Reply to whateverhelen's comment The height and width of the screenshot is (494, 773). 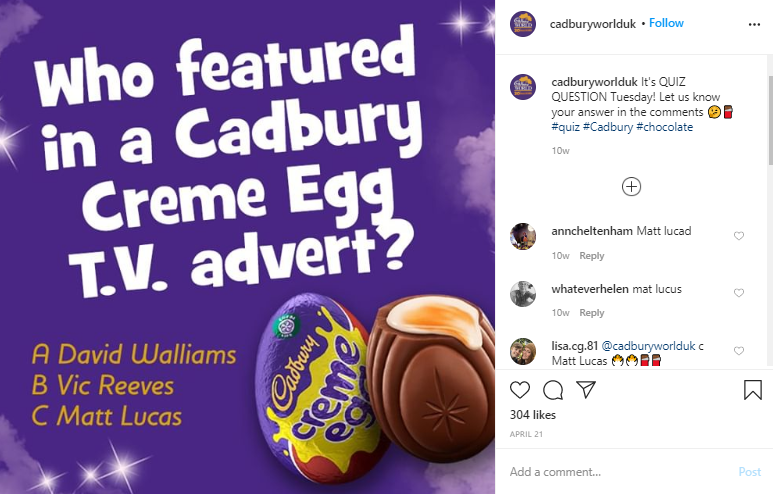coord(592,313)
